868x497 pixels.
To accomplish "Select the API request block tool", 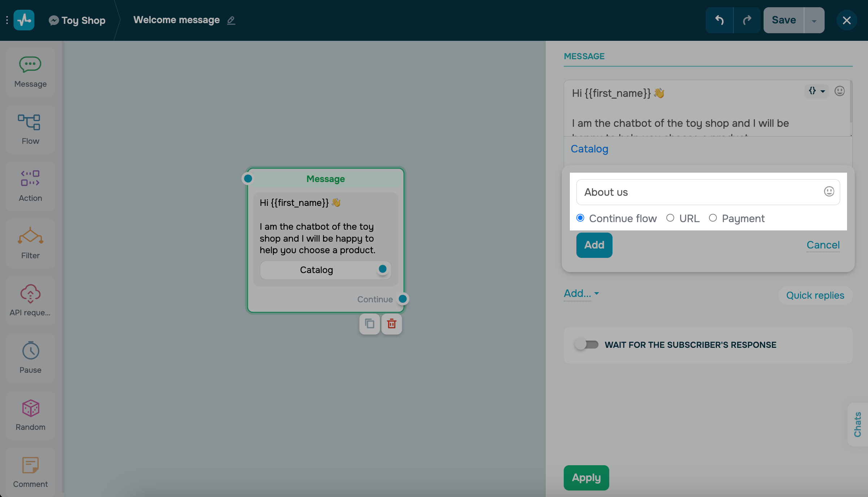I will pos(30,301).
